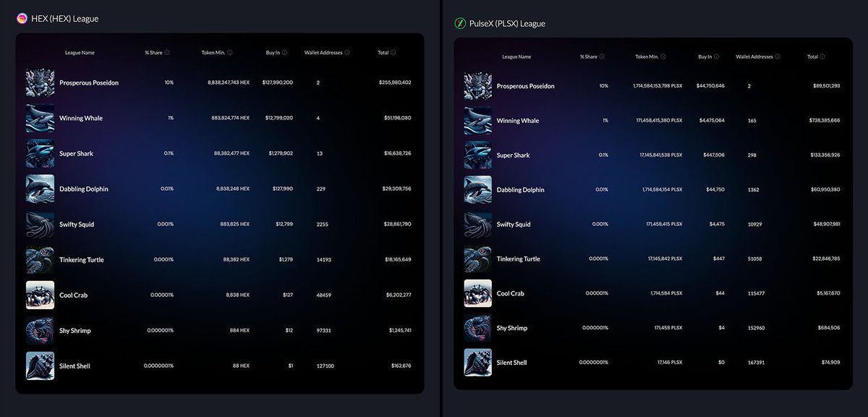Click the '14193' wallet addresses count
The image size is (868, 417).
coord(324,260)
